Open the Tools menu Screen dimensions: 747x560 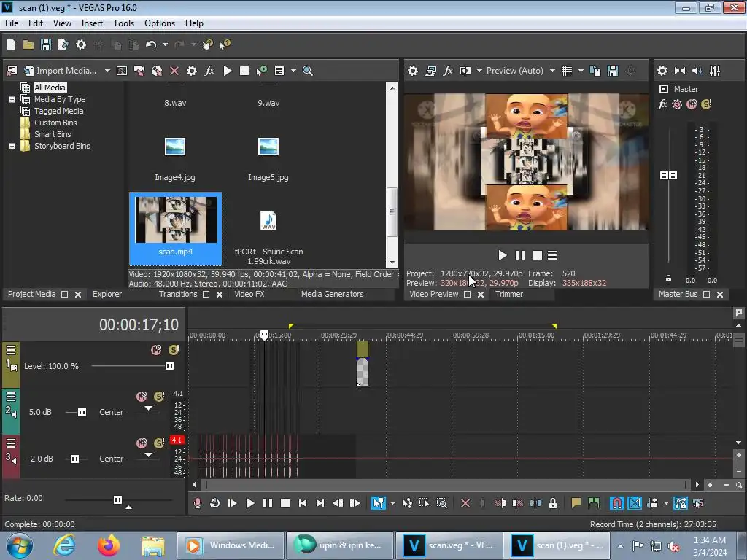pyautogui.click(x=123, y=23)
